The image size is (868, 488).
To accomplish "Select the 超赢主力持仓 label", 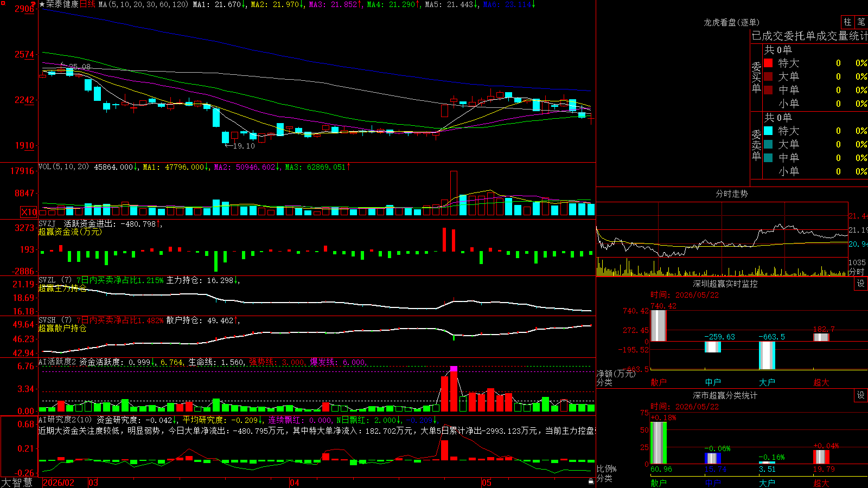I will [62, 288].
